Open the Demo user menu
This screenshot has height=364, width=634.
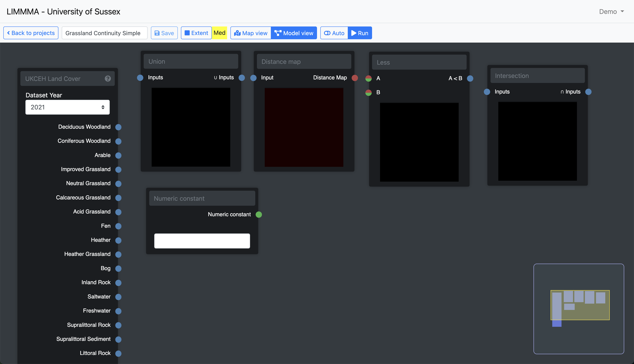tap(611, 12)
